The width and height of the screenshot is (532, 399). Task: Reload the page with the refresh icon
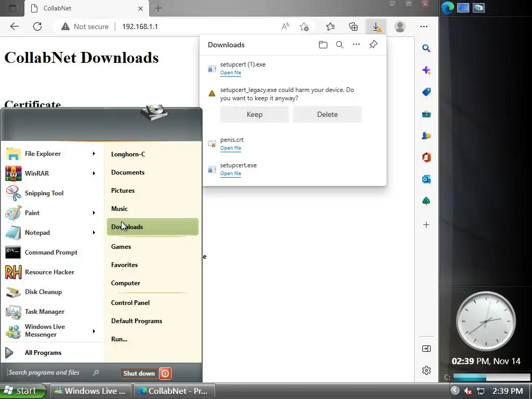pyautogui.click(x=37, y=26)
